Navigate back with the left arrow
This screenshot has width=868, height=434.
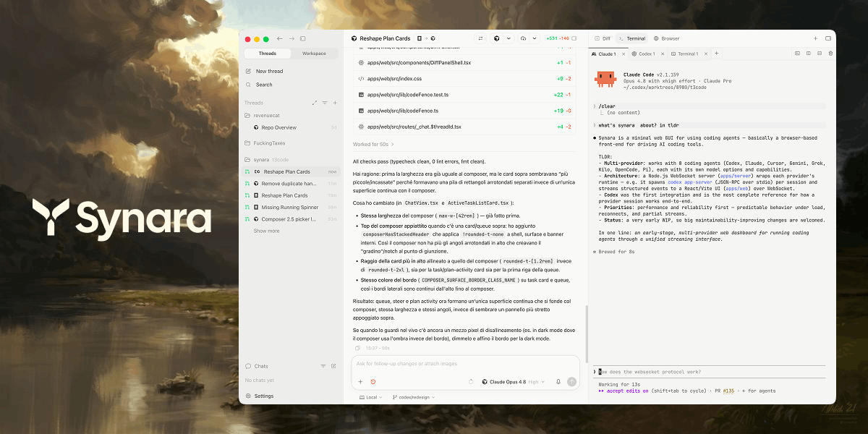280,38
